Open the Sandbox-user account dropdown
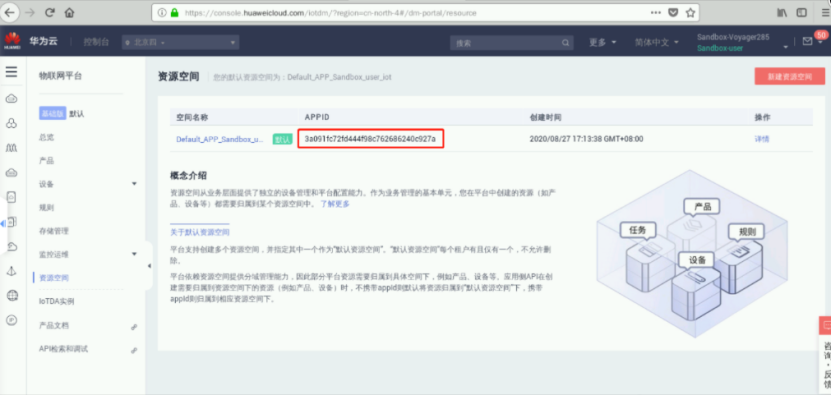The image size is (831, 396). [742, 42]
